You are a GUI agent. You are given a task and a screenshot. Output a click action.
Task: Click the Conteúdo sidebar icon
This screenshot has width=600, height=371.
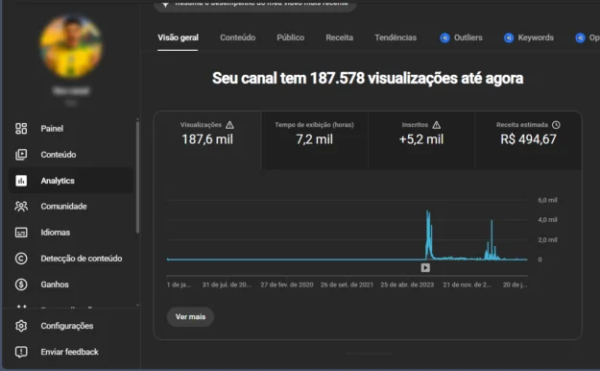point(21,155)
